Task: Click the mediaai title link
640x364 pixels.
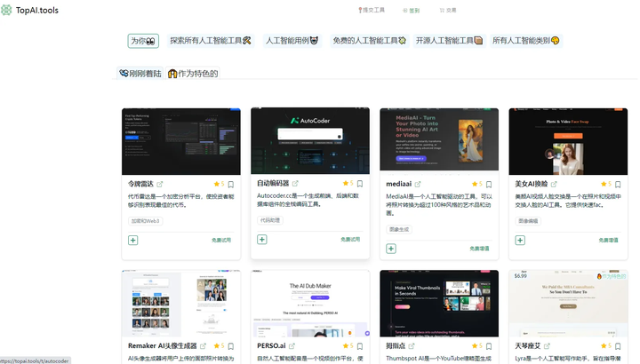Action: tap(399, 185)
